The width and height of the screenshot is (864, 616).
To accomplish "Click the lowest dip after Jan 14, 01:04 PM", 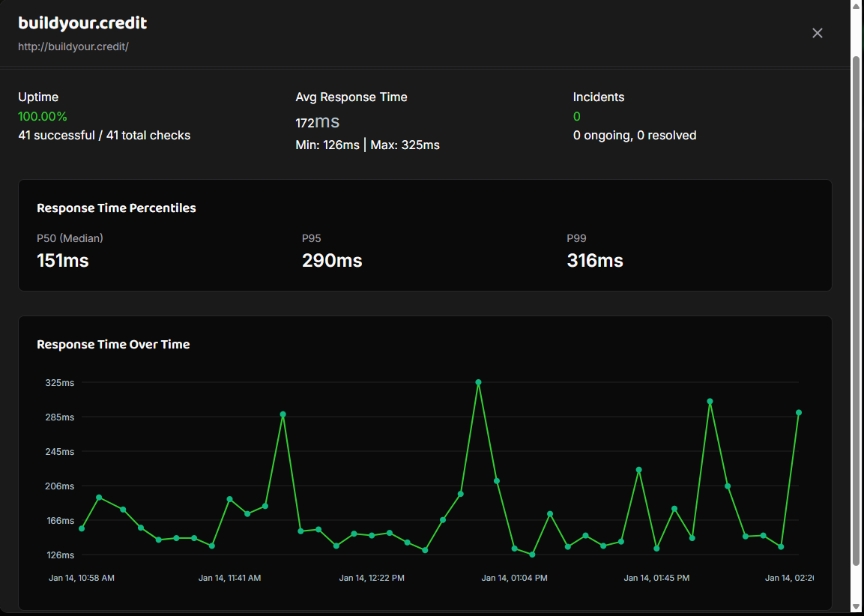I will [531, 555].
